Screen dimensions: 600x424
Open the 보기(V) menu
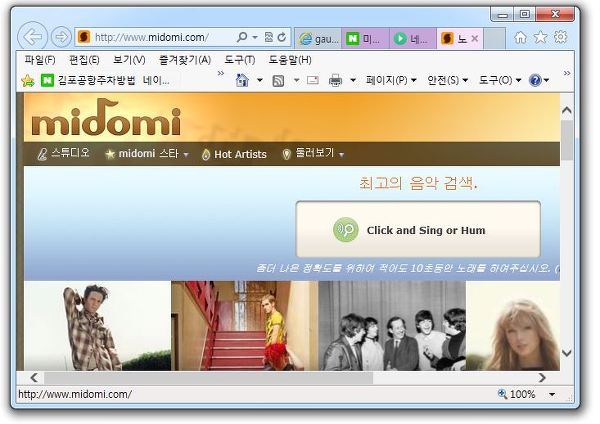coord(129,60)
